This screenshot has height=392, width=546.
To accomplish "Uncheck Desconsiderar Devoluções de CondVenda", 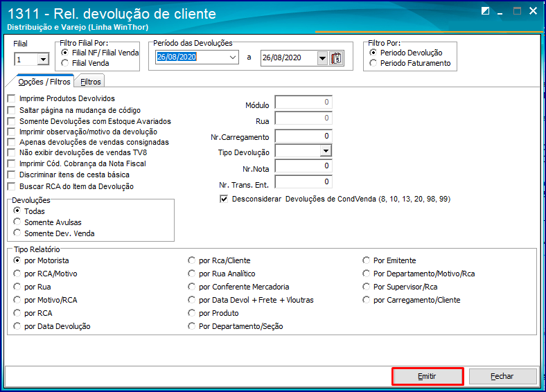I will click(x=224, y=199).
